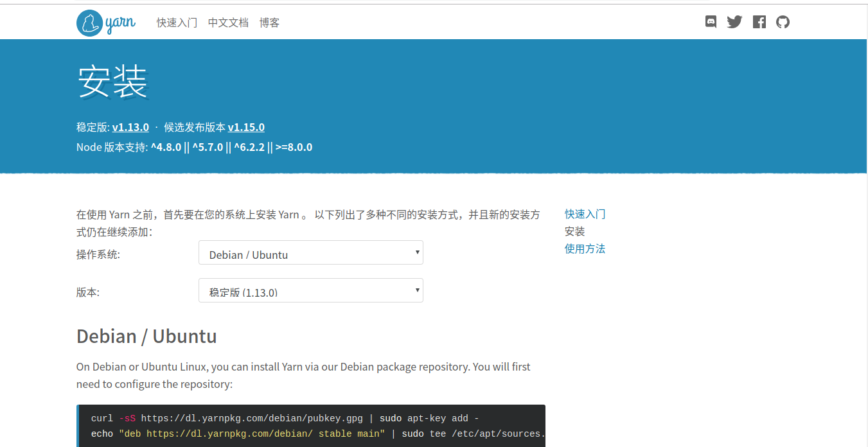Open the release candidate v1.15.0 link
The image size is (868, 447).
246,127
